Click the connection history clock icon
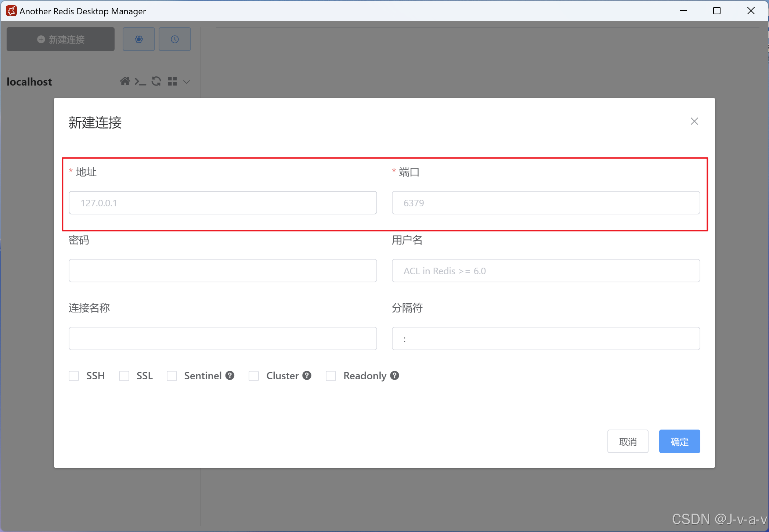The height and width of the screenshot is (532, 769). 174,39
